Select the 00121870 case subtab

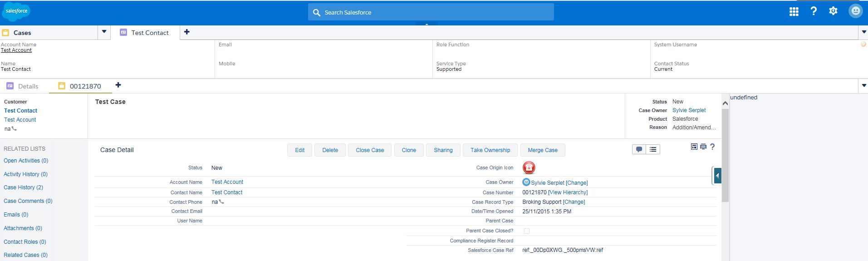80,86
